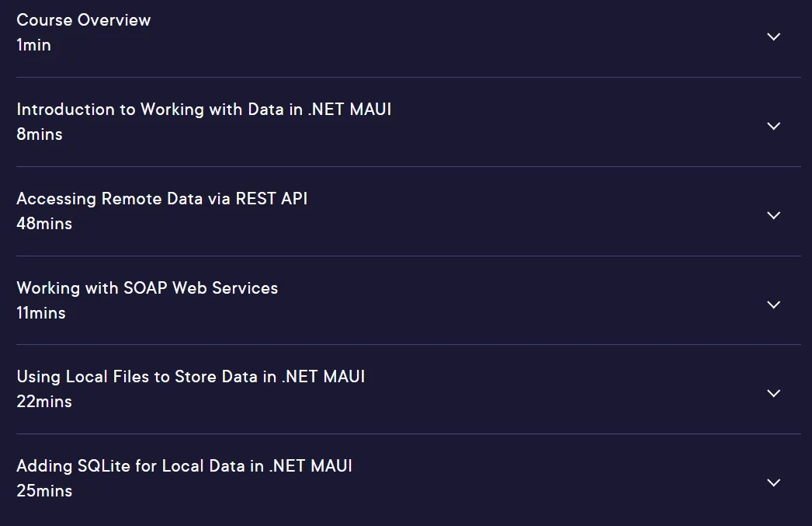Click the 1min duration label

coord(33,45)
